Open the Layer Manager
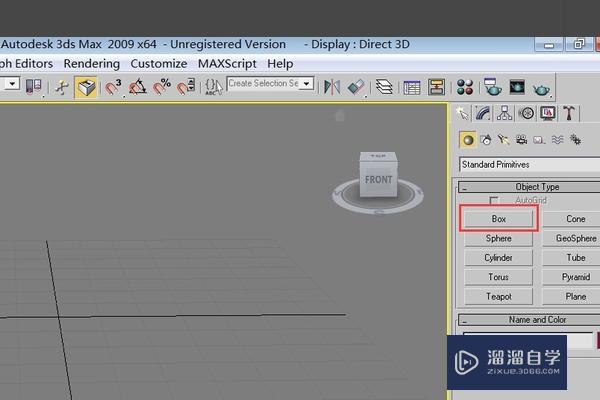Viewport: 600px width, 400px height. coord(384,87)
